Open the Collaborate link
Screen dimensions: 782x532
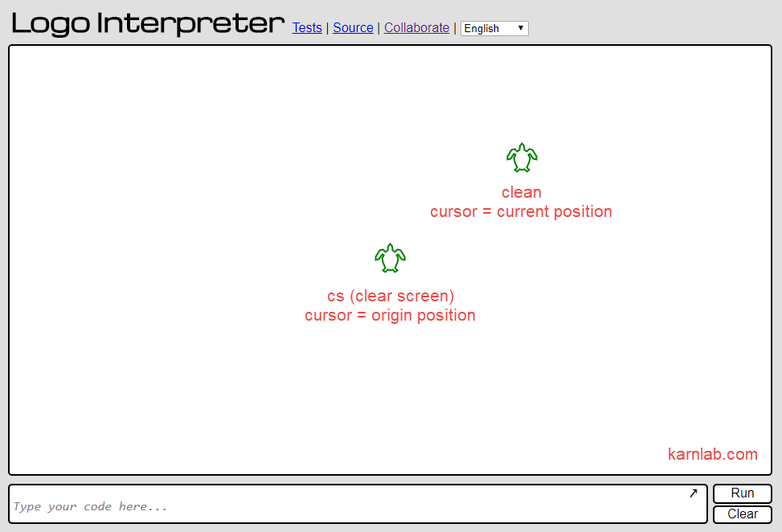[x=416, y=28]
